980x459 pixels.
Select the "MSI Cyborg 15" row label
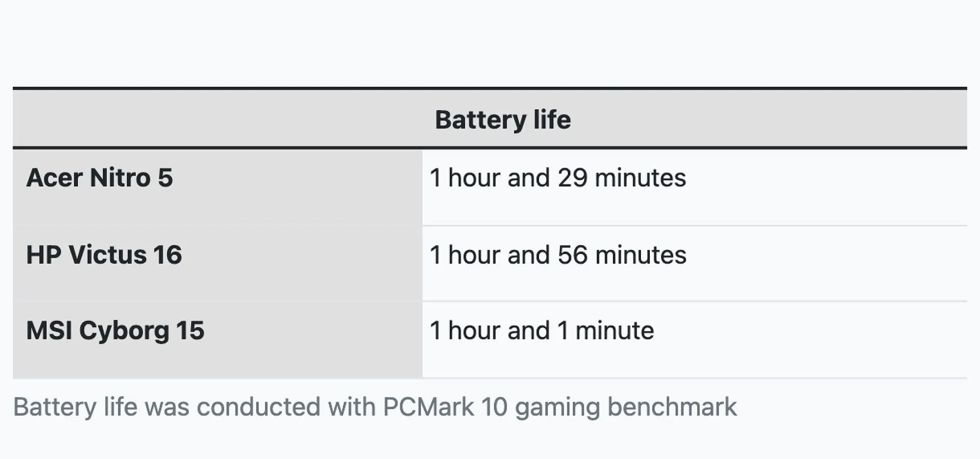[x=115, y=331]
